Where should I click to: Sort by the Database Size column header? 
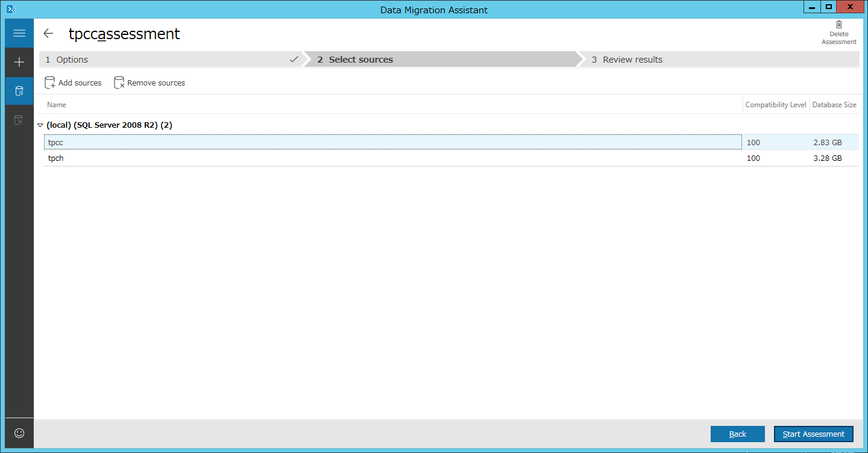click(x=834, y=105)
